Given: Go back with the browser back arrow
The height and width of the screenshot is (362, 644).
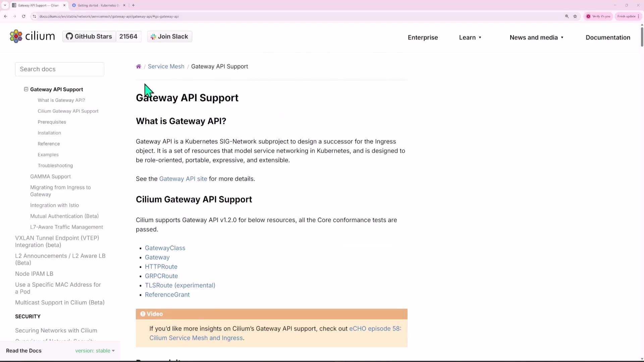Looking at the screenshot, I should pyautogui.click(x=6, y=16).
